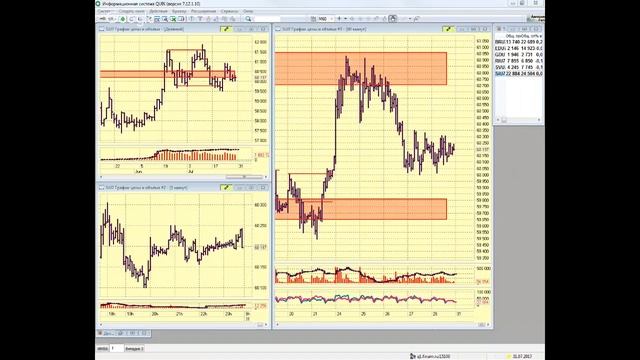Click 60-minute chart scrollbar right arrow

(x=489, y=325)
